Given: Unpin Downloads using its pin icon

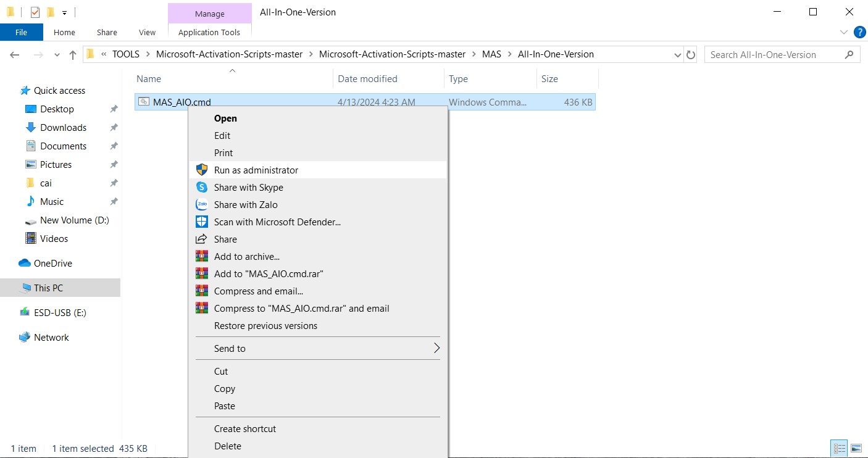Looking at the screenshot, I should tap(114, 128).
